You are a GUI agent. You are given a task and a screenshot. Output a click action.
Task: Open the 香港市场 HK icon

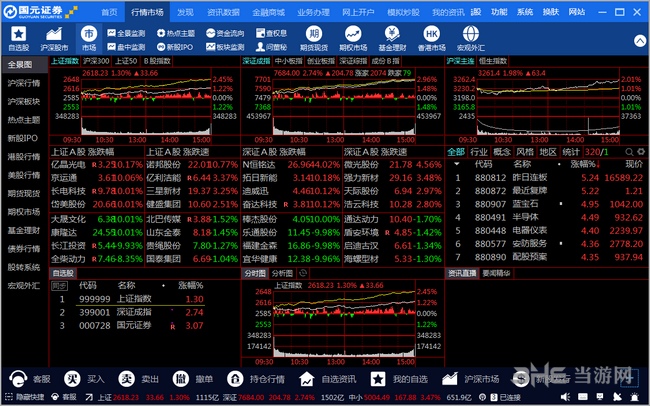432,39
